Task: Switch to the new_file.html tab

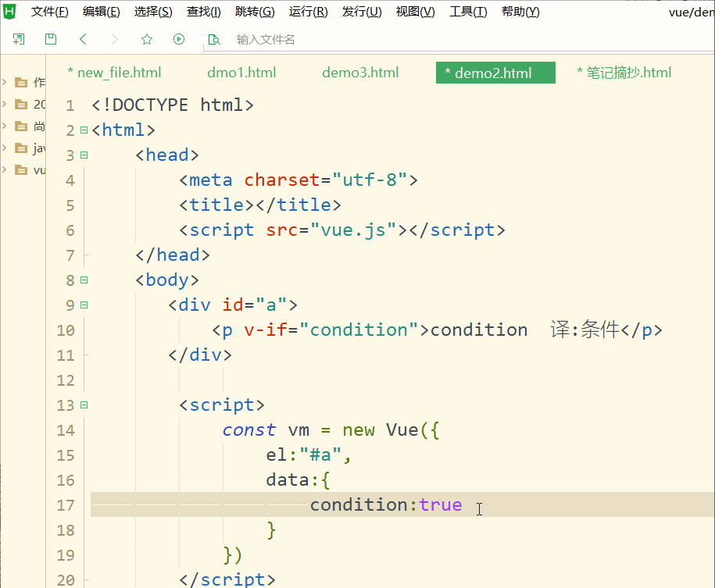Action: pyautogui.click(x=114, y=73)
